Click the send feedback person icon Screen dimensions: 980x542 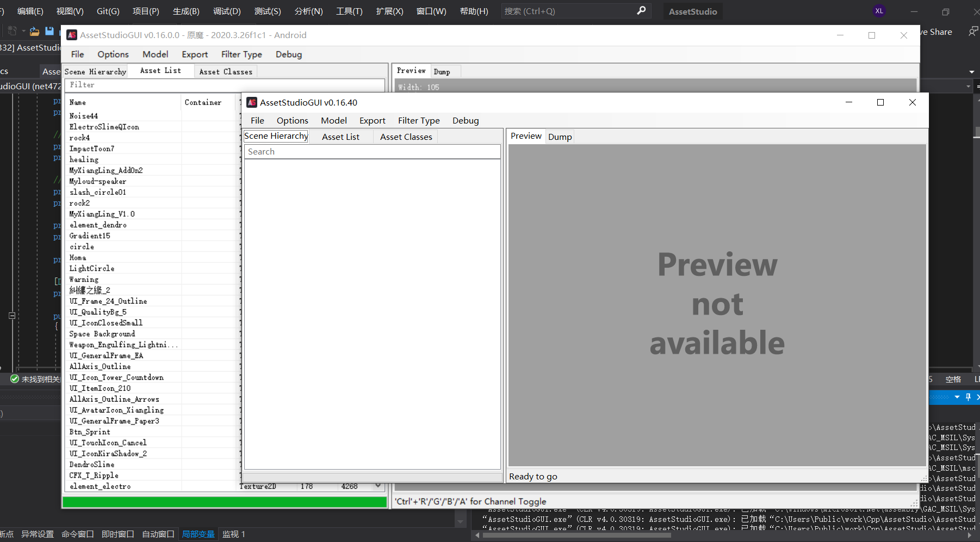click(973, 32)
